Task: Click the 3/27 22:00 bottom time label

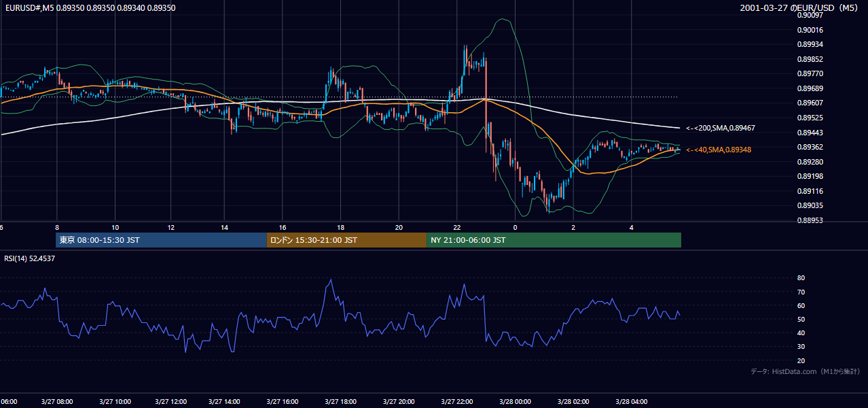Action: pyautogui.click(x=456, y=402)
